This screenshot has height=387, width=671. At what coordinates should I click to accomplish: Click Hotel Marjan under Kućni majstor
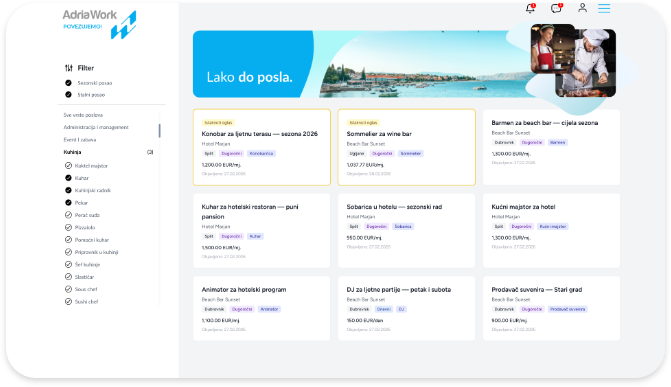click(506, 217)
